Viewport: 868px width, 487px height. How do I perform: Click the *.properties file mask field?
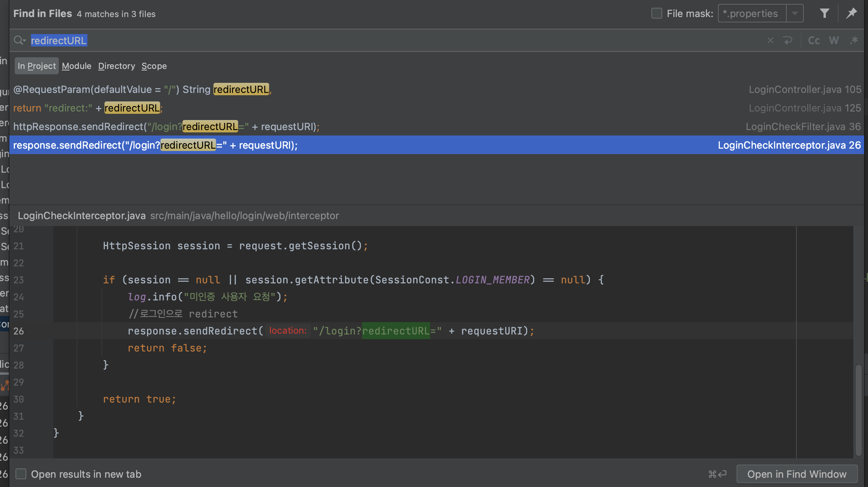752,14
